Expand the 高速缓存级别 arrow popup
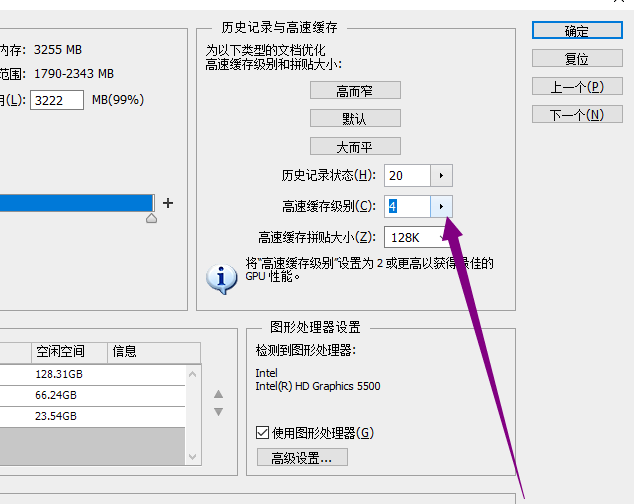634x504 pixels. pyautogui.click(x=441, y=206)
